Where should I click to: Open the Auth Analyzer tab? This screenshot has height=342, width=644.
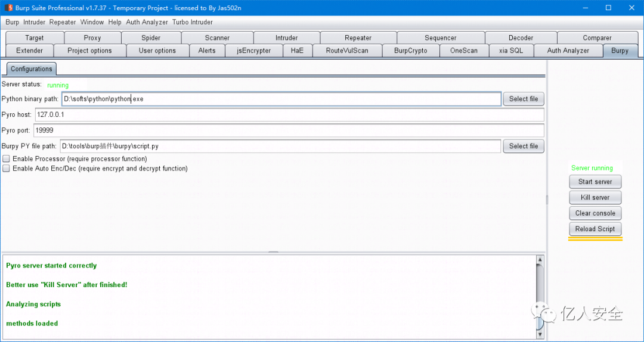coord(568,51)
